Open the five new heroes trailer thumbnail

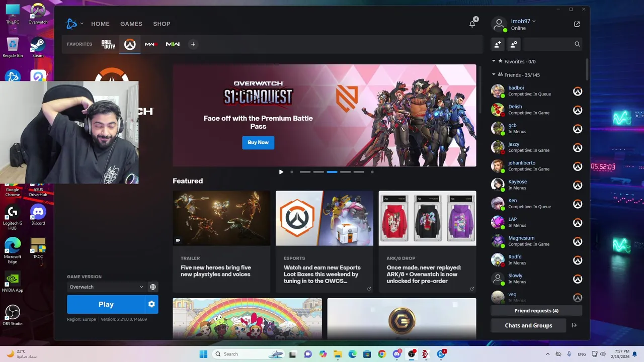(x=221, y=218)
